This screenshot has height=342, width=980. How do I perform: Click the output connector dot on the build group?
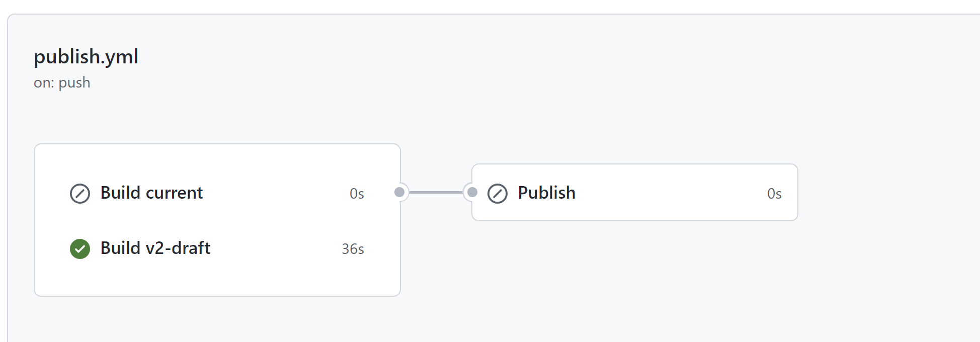[400, 193]
